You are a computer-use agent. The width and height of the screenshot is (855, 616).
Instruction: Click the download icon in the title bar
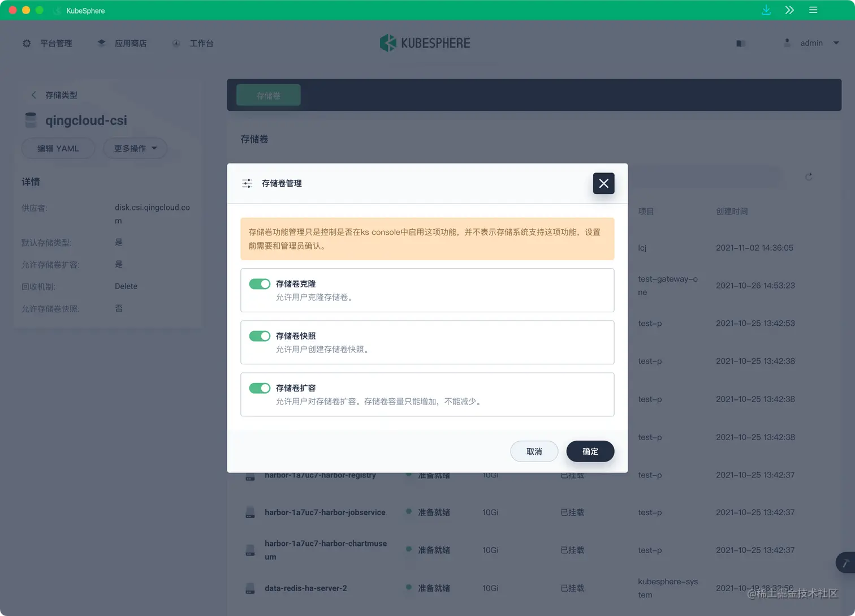[766, 10]
